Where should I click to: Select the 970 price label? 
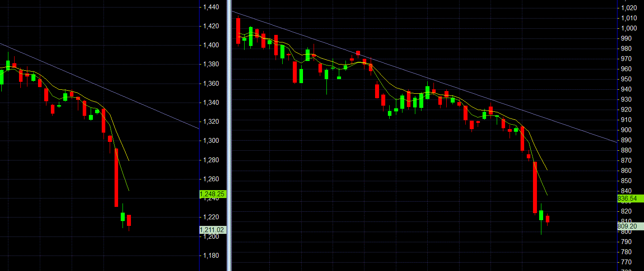click(627, 59)
